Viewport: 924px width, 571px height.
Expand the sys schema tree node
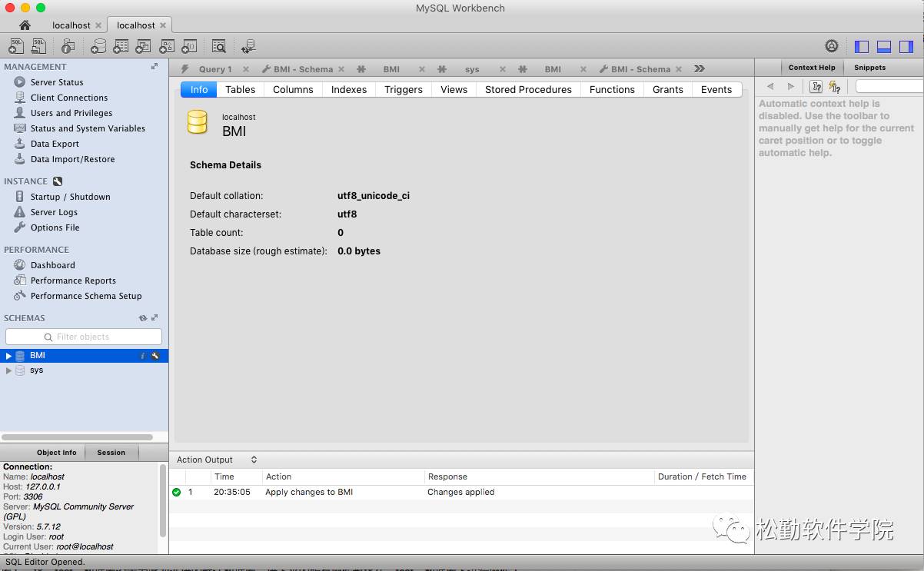pyautogui.click(x=8, y=370)
